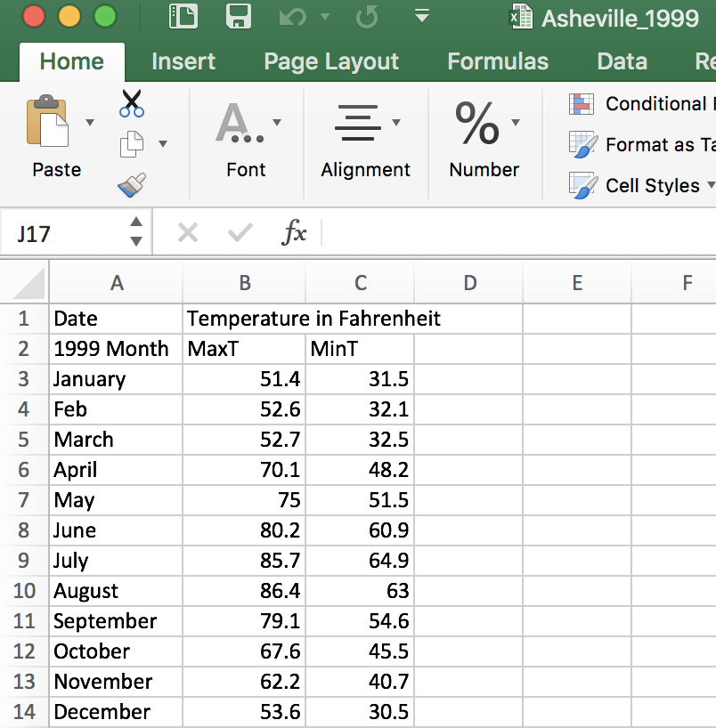
Task: Click the Format as Table button
Action: [641, 144]
